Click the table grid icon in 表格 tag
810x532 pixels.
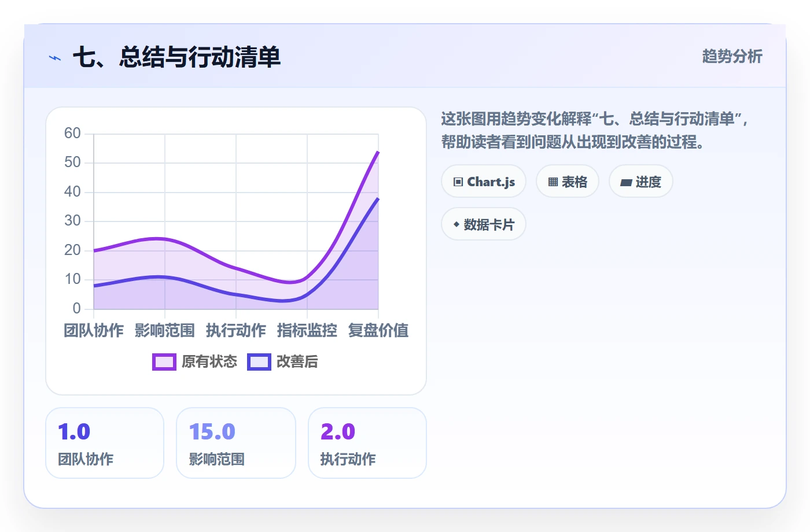pyautogui.click(x=553, y=182)
